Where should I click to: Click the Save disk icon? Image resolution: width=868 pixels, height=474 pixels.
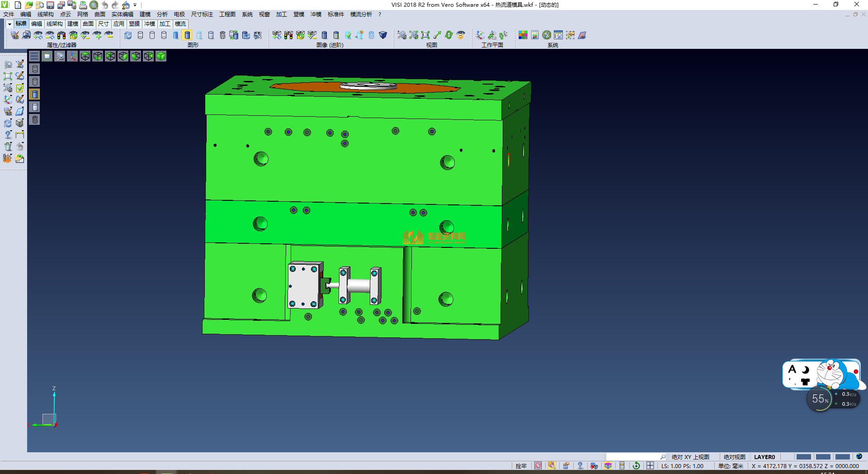(x=50, y=5)
